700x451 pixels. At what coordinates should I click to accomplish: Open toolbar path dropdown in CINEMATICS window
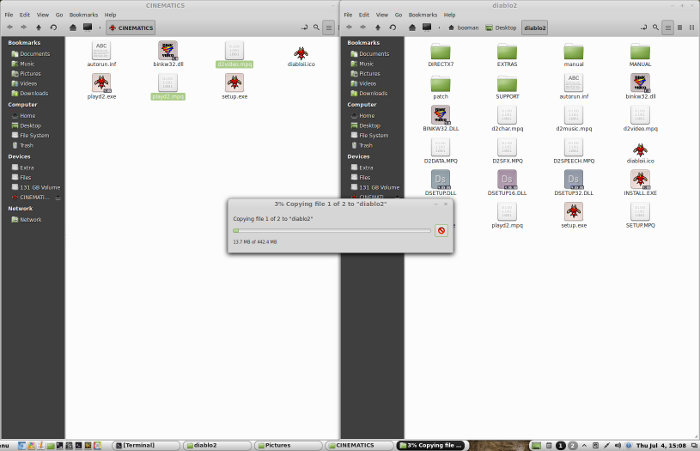click(x=100, y=28)
